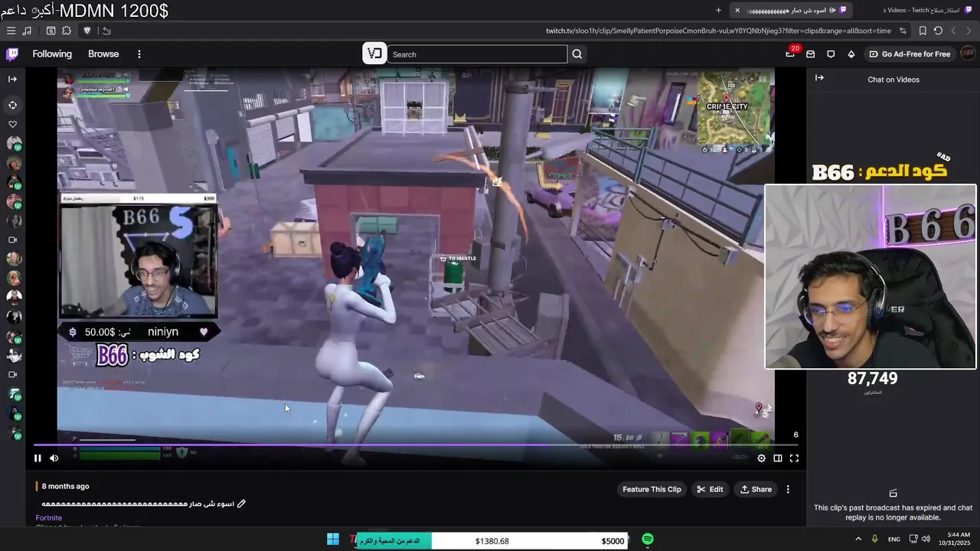The height and width of the screenshot is (551, 980).
Task: Open the user profile avatar menu
Action: (x=968, y=54)
